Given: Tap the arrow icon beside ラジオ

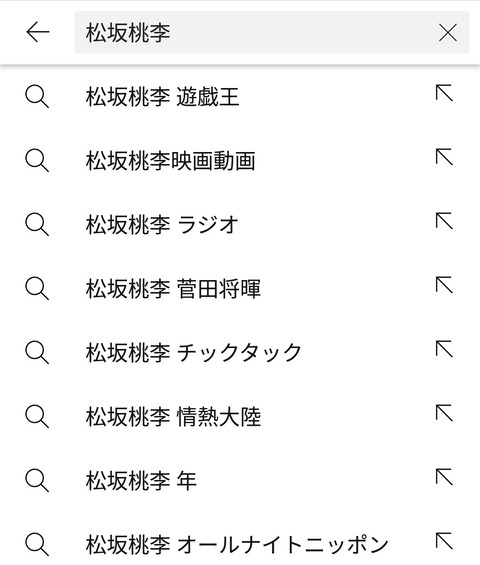Looking at the screenshot, I should coord(444,221).
